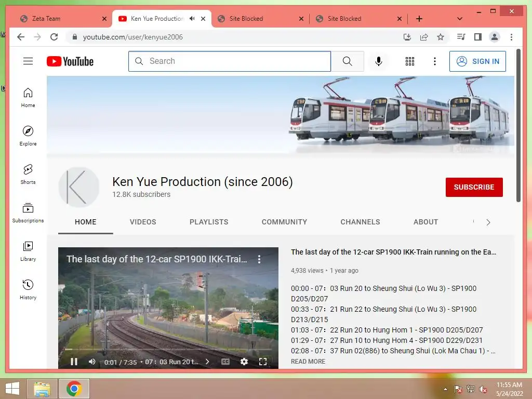532x399 pixels.
Task: Open Shorts in sidebar
Action: [x=28, y=175]
